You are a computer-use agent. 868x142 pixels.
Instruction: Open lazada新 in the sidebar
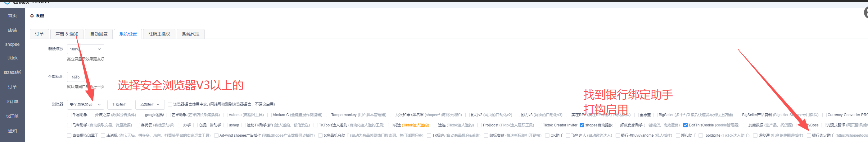(x=12, y=72)
